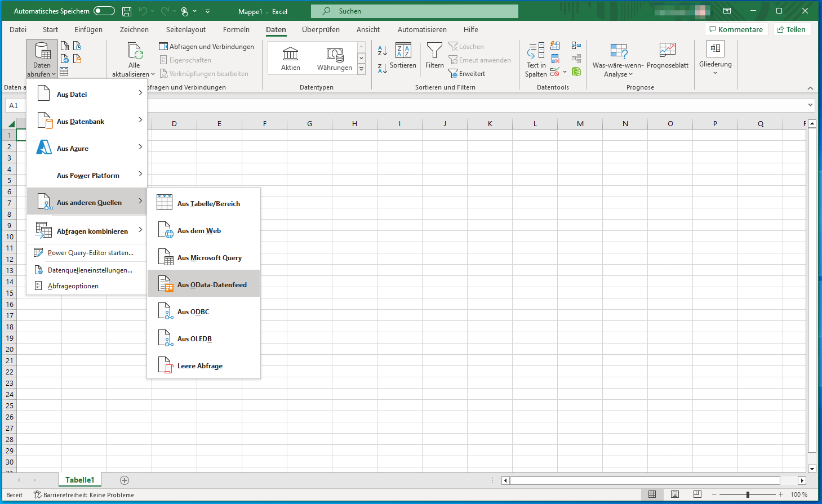Add a new sheet with plus icon

(125, 480)
